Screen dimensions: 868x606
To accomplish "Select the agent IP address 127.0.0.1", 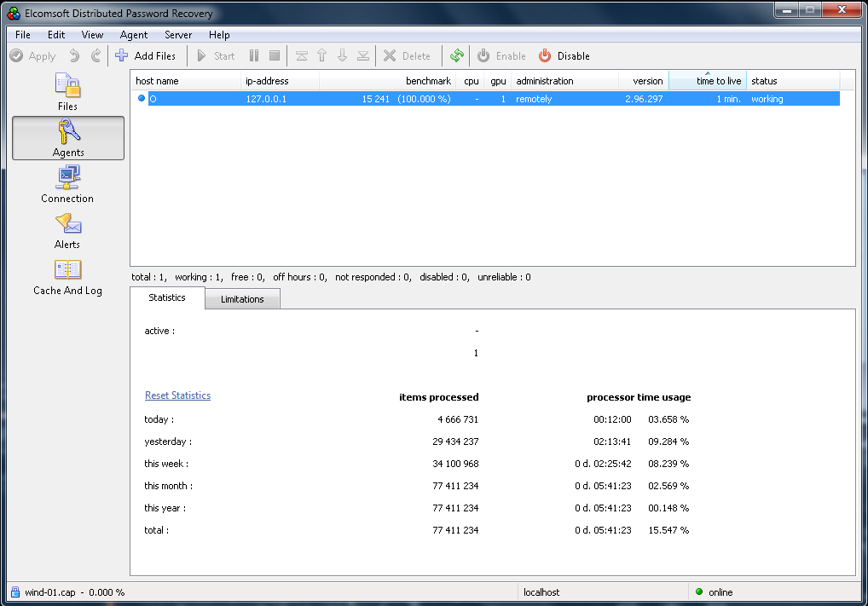I will coord(266,99).
